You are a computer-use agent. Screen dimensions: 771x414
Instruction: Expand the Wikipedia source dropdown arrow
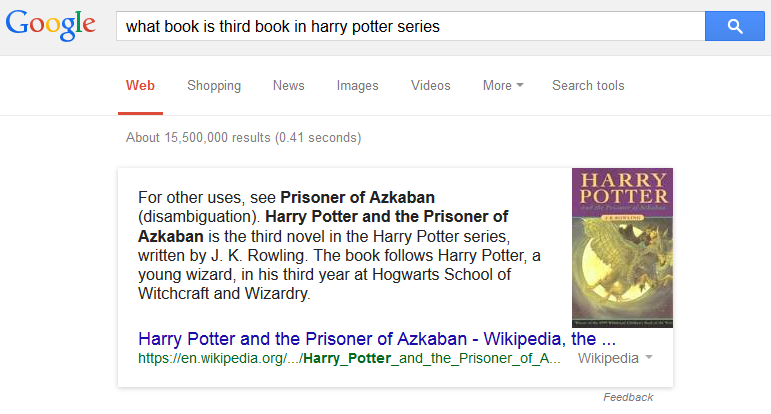point(649,357)
